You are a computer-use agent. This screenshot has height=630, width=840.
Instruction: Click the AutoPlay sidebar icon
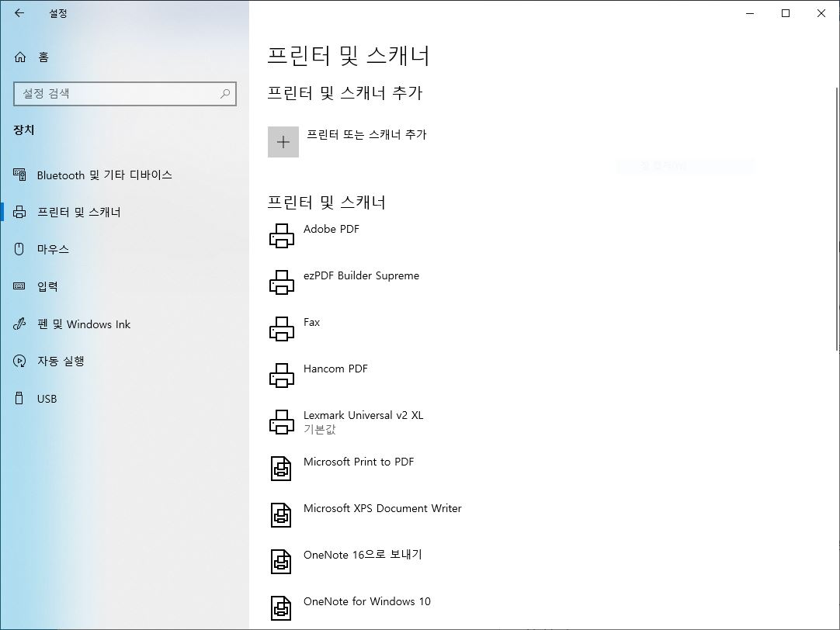pyautogui.click(x=19, y=362)
